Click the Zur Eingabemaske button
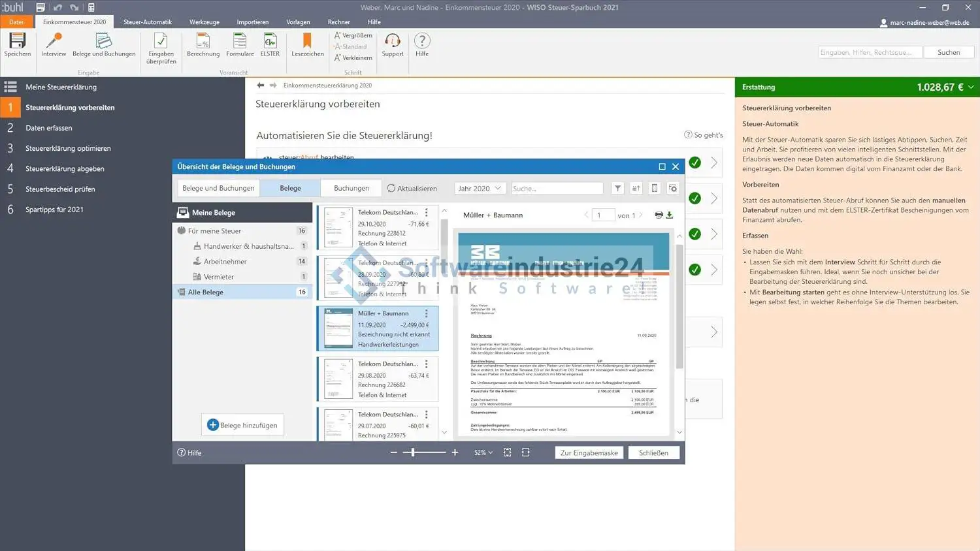Screen dimensions: 980x551 coord(589,453)
